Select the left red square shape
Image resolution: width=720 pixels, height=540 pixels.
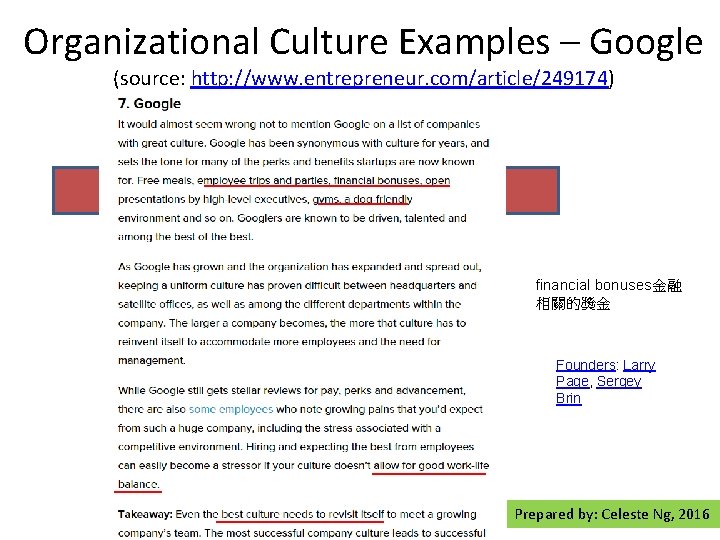75,190
